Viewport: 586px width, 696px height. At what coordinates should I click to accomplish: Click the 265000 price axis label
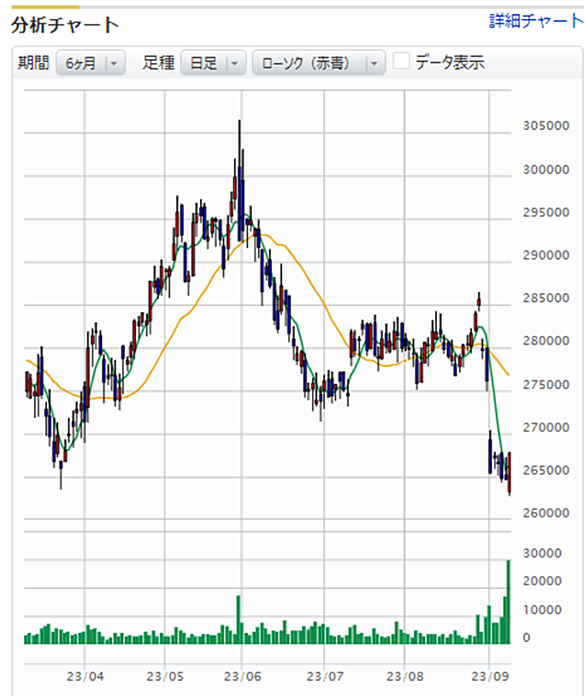tap(546, 470)
